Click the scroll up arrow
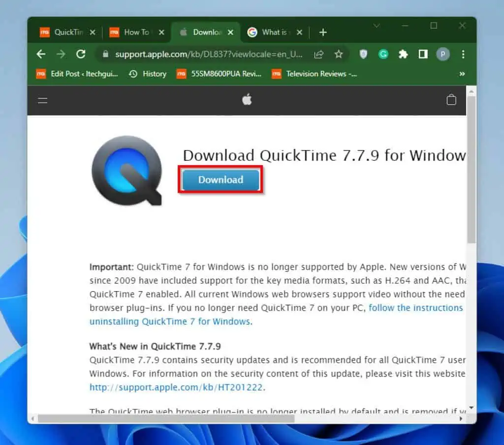 471,92
